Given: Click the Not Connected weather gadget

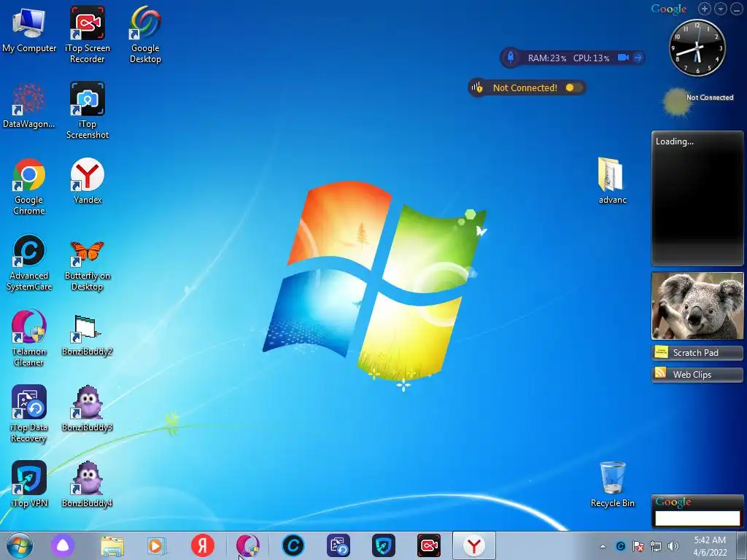Looking at the screenshot, I should [x=698, y=101].
